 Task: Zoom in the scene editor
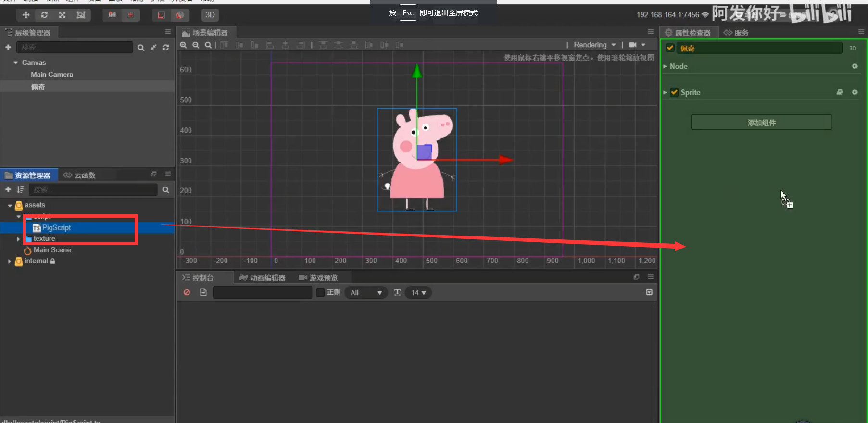[x=183, y=45]
